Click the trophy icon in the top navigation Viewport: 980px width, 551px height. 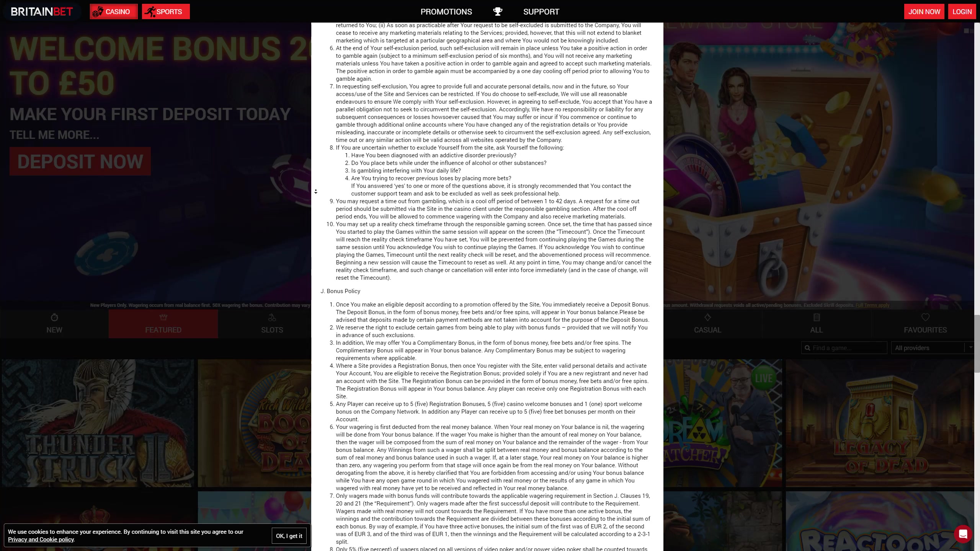point(497,11)
